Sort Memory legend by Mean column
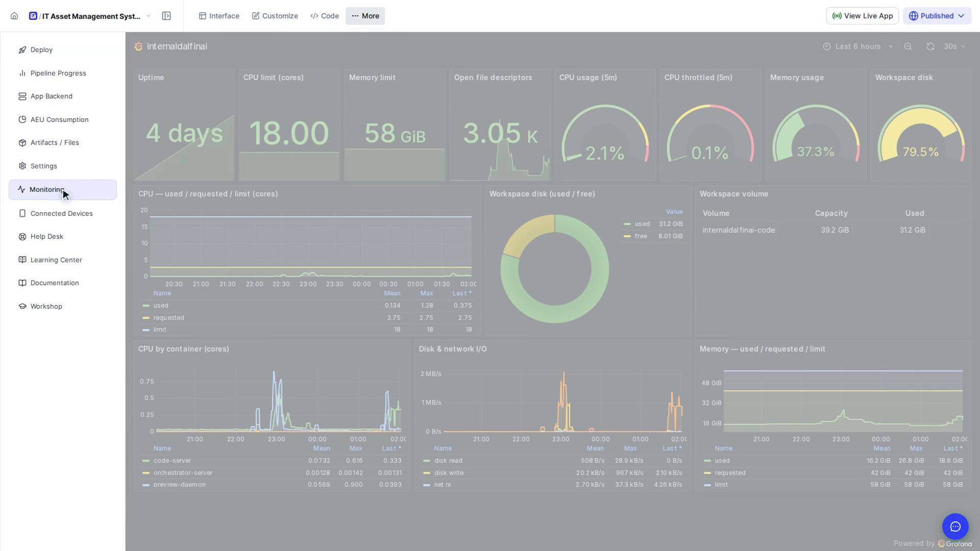The image size is (980, 551). coord(881,448)
